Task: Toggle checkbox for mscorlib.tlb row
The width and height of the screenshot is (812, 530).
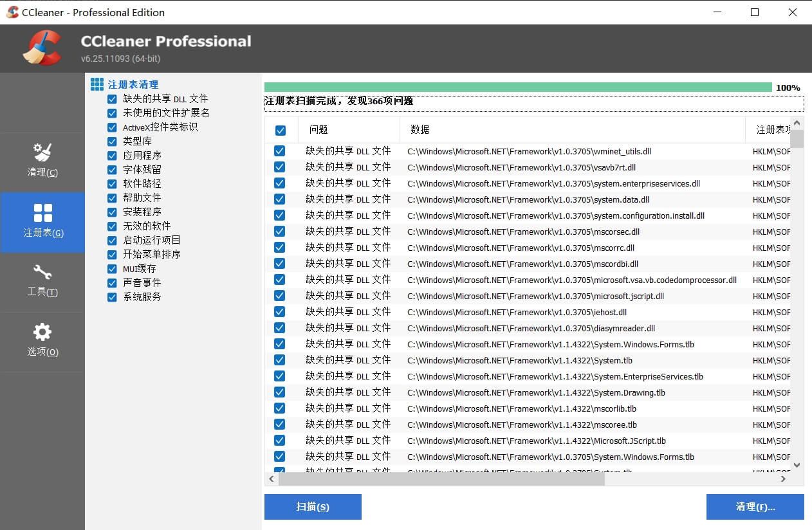Action: pyautogui.click(x=280, y=408)
